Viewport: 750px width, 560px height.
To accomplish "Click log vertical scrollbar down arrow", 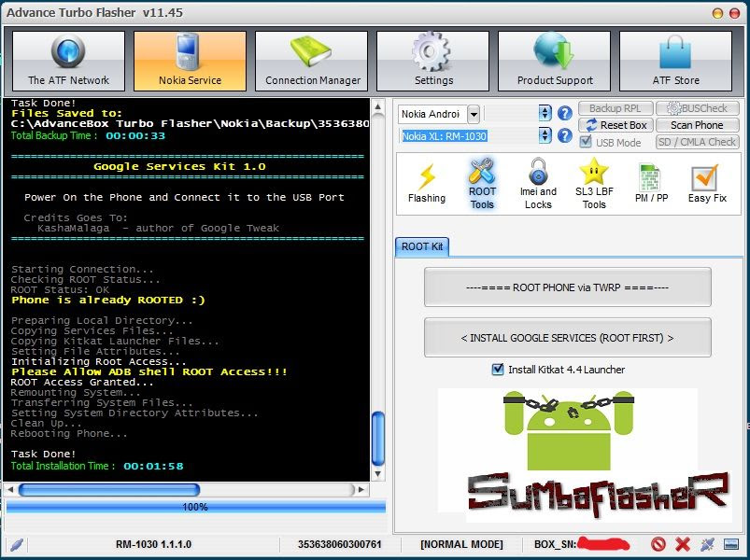I will (x=378, y=474).
